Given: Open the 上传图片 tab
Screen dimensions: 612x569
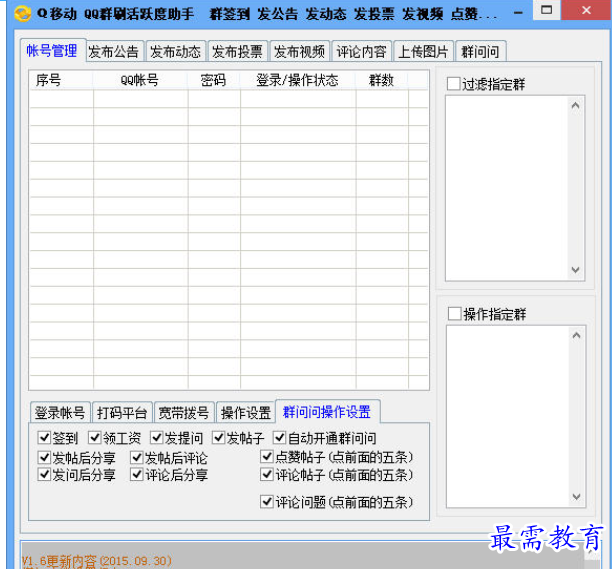Looking at the screenshot, I should click(x=423, y=51).
